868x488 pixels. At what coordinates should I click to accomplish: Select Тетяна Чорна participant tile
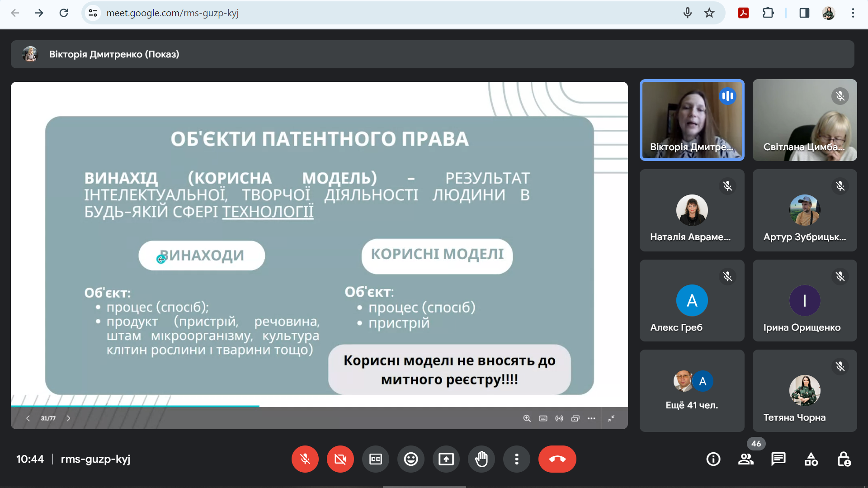tap(805, 391)
